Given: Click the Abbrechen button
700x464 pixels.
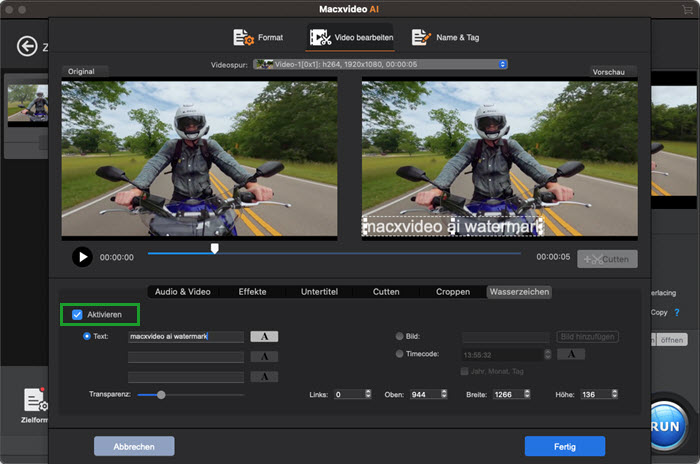Looking at the screenshot, I should pos(134,446).
